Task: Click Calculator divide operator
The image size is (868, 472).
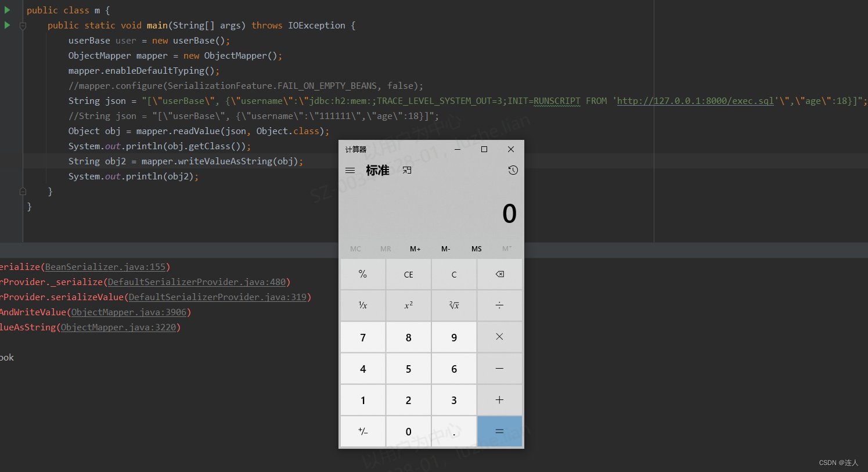Action: tap(499, 305)
